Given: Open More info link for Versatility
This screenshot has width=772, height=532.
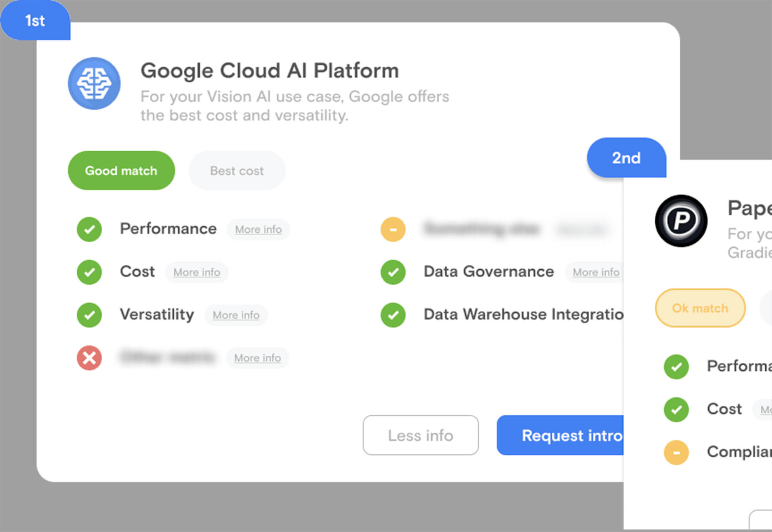Looking at the screenshot, I should (236, 315).
